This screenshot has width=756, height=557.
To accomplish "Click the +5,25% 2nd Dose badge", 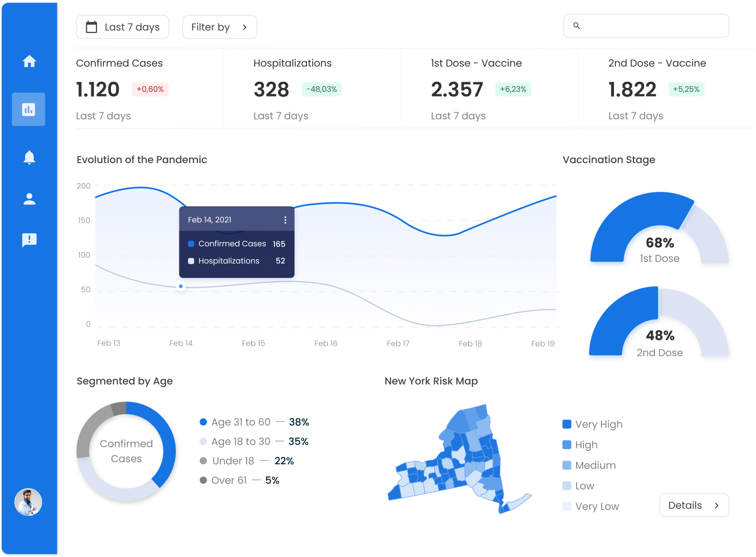I will [x=686, y=89].
